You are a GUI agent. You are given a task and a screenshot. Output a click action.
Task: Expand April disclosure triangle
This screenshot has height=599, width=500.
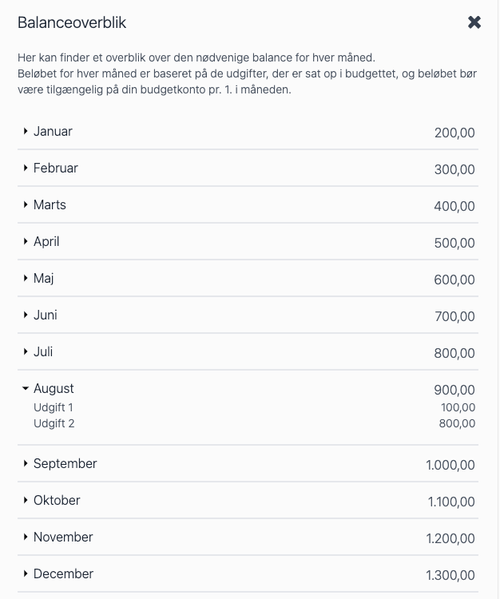point(26,241)
